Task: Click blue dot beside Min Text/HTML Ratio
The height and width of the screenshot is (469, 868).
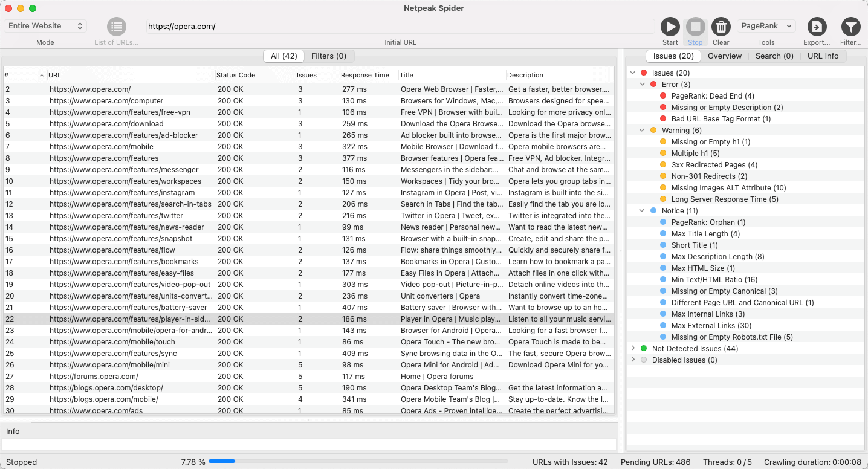Action: point(663,280)
